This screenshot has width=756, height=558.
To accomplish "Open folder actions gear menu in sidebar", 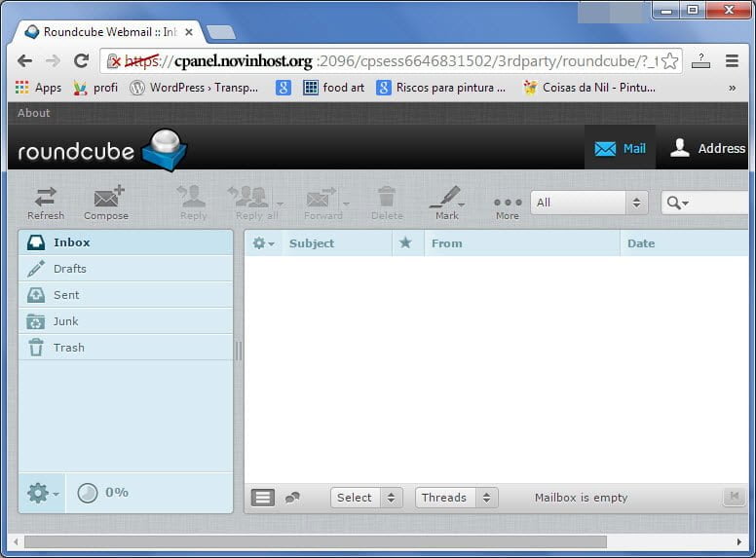I will (x=43, y=493).
